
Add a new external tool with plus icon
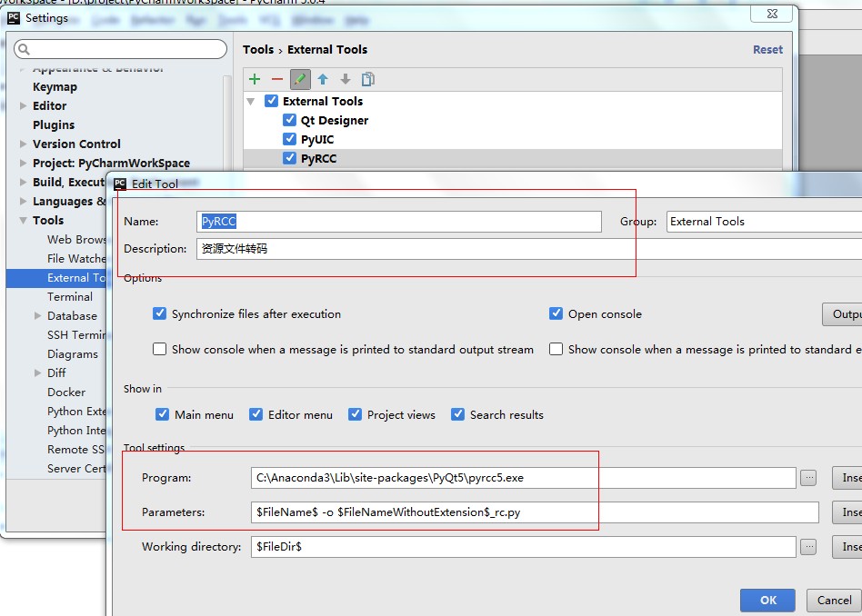[255, 79]
